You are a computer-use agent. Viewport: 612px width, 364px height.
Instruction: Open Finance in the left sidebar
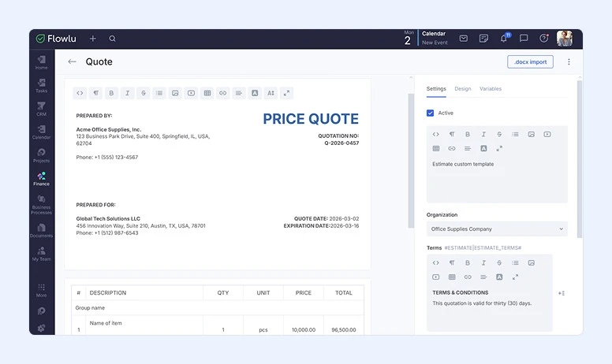tap(41, 178)
